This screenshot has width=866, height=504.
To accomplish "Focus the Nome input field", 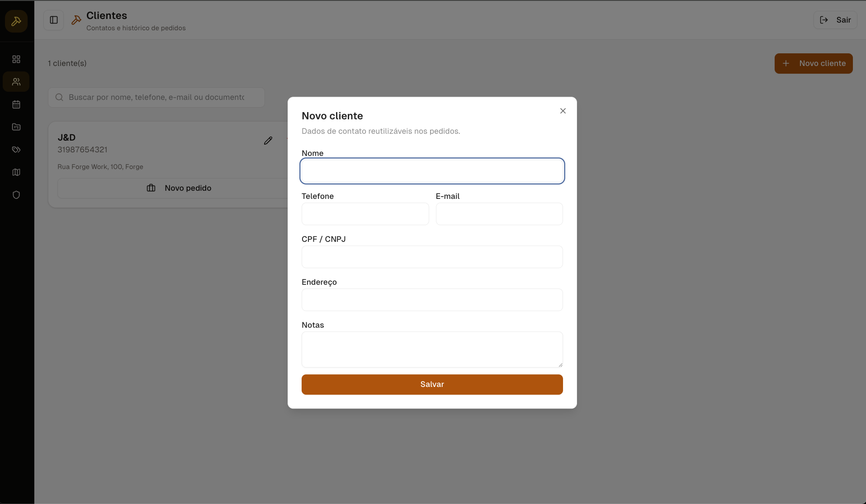I will 432,171.
